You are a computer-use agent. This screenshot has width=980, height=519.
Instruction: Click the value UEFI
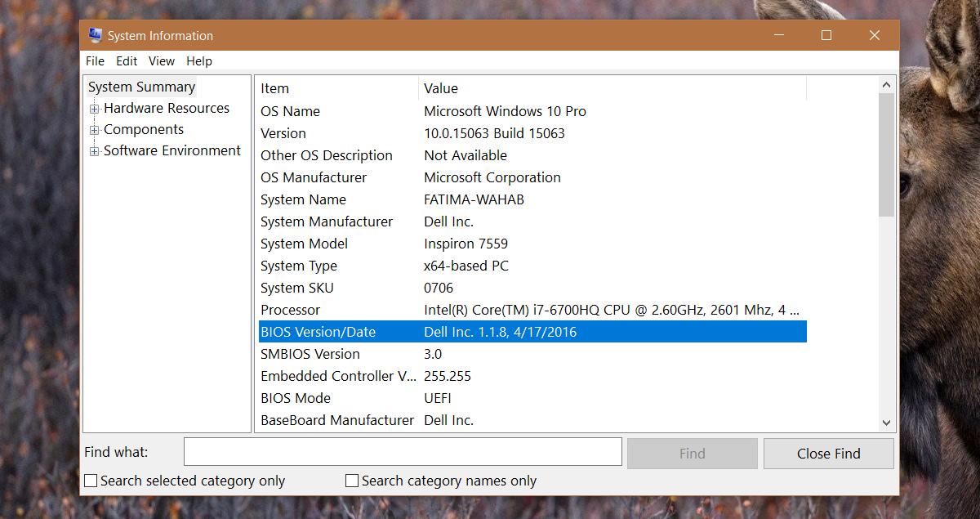pyautogui.click(x=438, y=398)
